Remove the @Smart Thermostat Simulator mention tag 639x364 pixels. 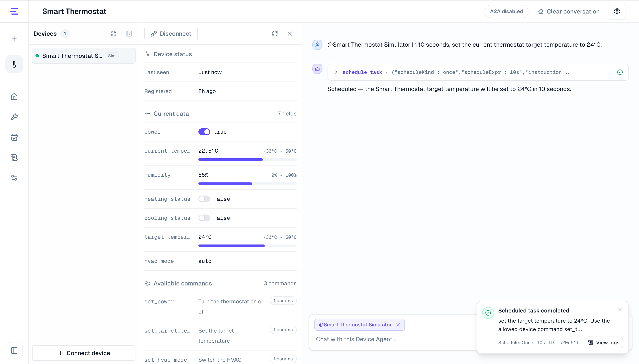398,325
